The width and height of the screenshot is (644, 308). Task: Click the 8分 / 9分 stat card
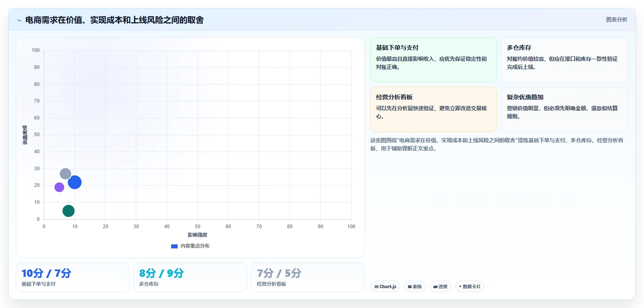coord(190,277)
